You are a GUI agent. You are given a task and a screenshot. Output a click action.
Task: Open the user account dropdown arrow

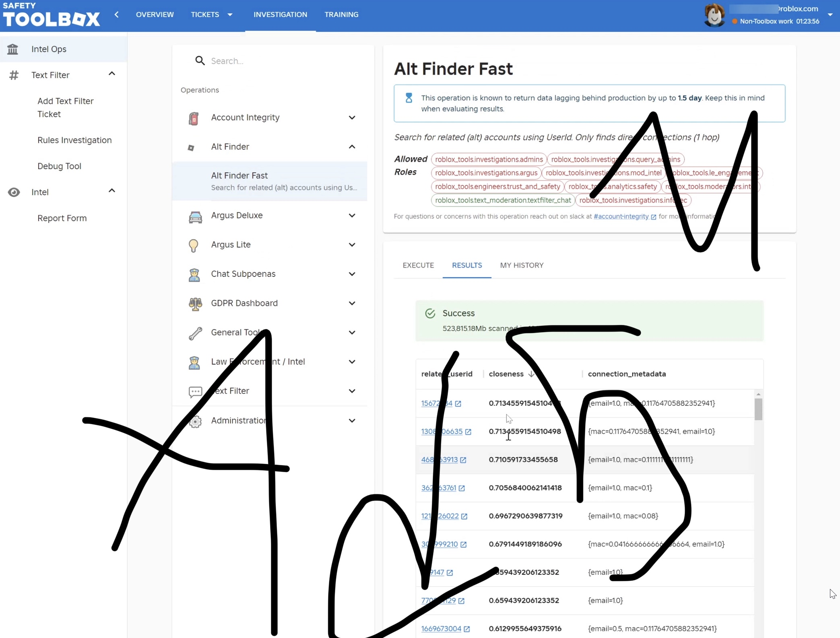tap(830, 15)
